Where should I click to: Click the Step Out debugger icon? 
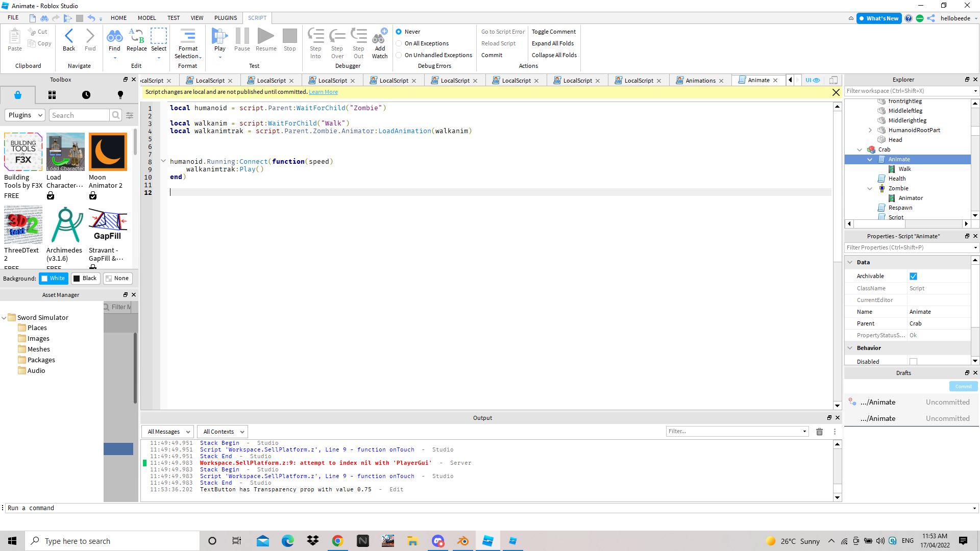(x=358, y=36)
